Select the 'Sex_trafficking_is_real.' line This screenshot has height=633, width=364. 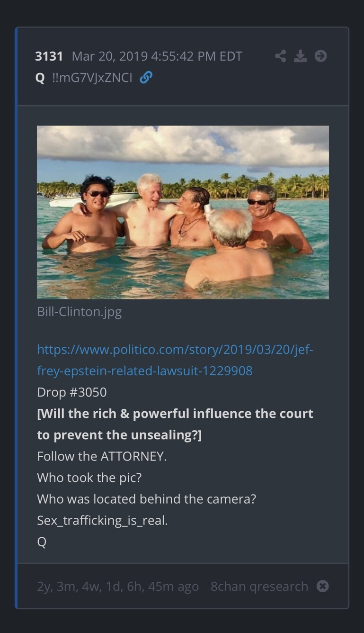[x=102, y=520]
